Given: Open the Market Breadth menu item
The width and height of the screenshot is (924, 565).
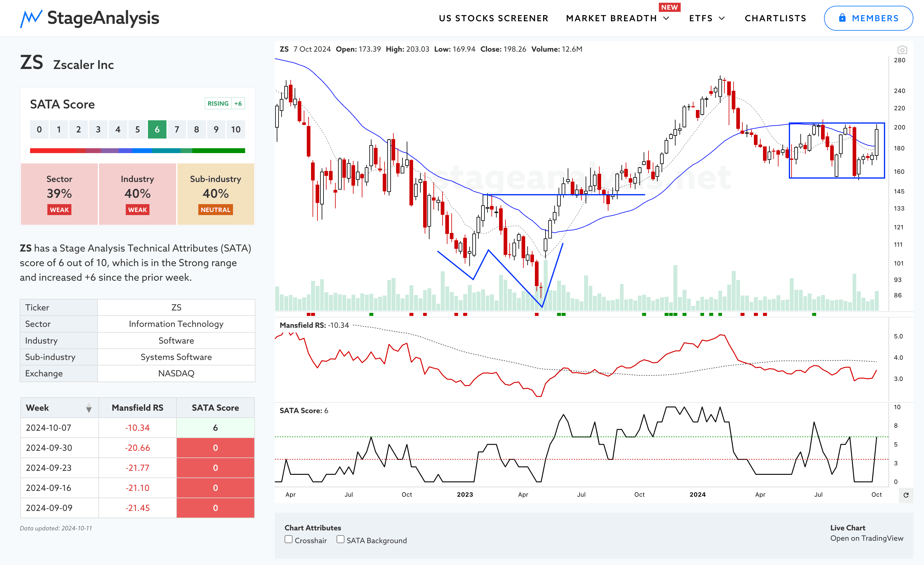Looking at the screenshot, I should [611, 18].
